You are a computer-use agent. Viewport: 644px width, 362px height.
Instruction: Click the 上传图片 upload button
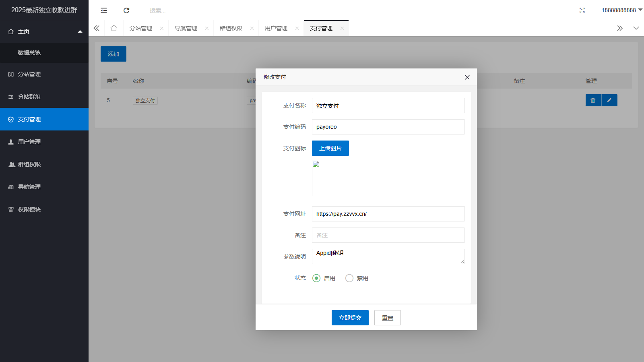(330, 148)
